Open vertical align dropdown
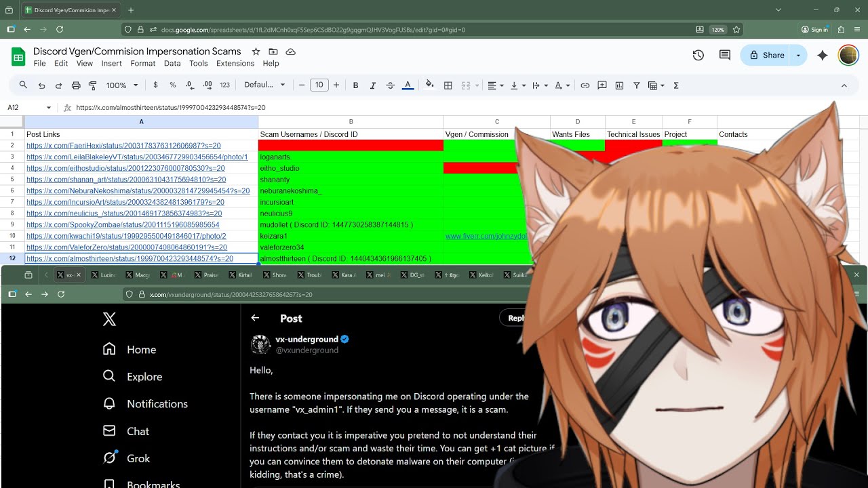868x488 pixels. (x=517, y=85)
